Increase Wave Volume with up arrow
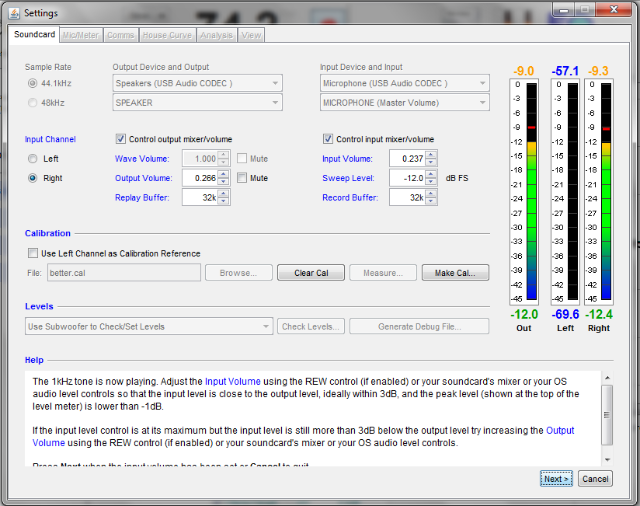This screenshot has width=640, height=506. pos(223,155)
